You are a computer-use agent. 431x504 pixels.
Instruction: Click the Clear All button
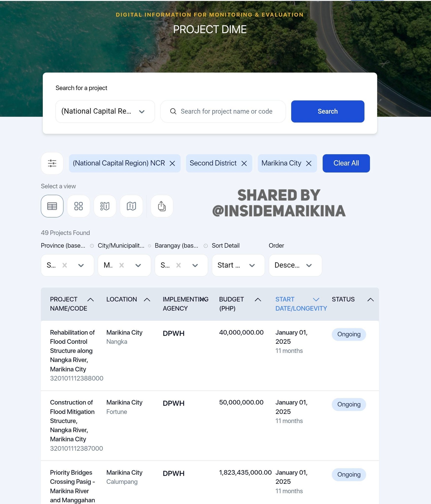[346, 163]
